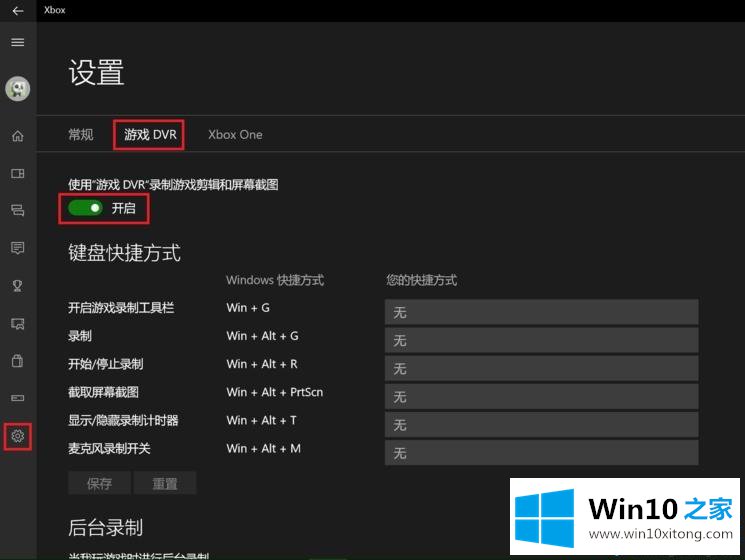Screen dimensions: 745x560
Task: Open the Store bag icon
Action: click(x=17, y=360)
